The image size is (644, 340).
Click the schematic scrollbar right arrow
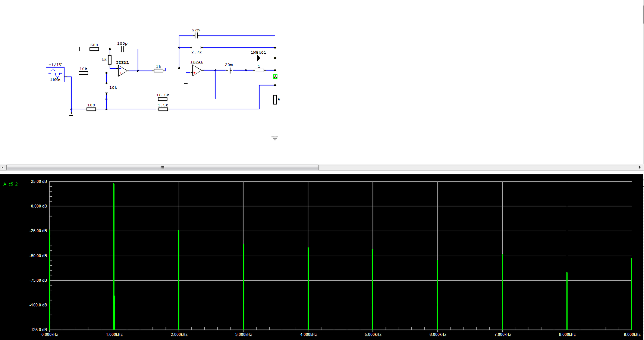640,167
